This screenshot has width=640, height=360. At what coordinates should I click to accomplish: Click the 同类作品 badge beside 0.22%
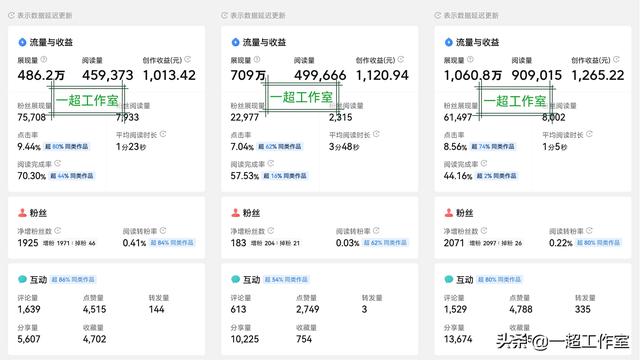point(598,243)
